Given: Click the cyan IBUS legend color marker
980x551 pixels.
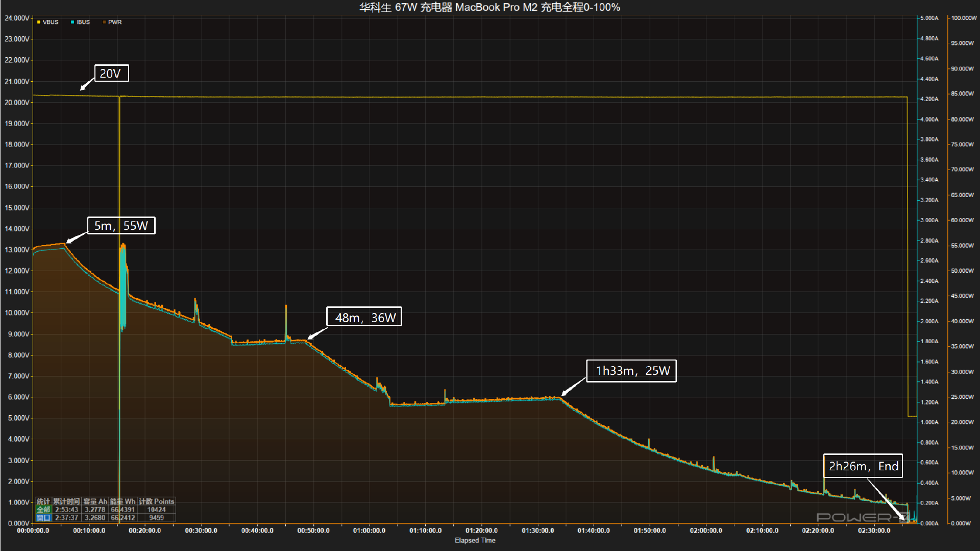Looking at the screenshot, I should (72, 22).
